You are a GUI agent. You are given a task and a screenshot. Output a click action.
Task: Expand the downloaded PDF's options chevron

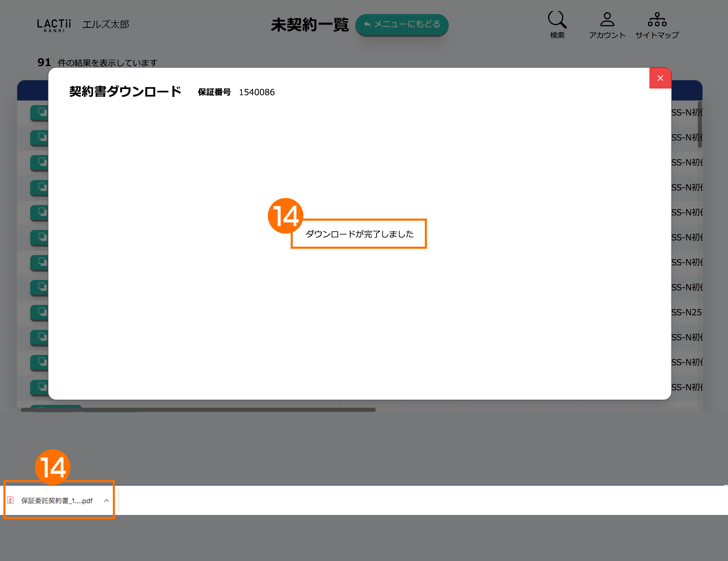[x=106, y=501]
